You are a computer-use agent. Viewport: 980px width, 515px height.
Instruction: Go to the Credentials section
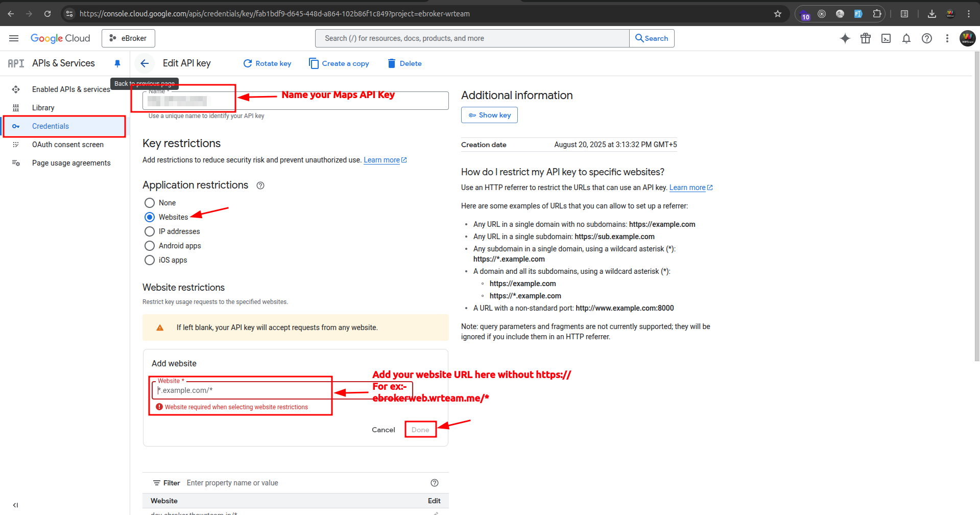50,126
